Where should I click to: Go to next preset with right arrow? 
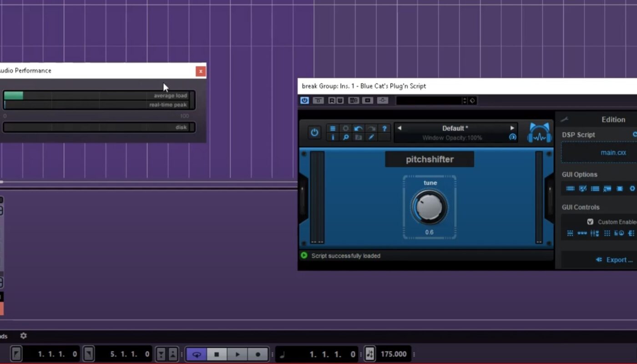pyautogui.click(x=512, y=128)
